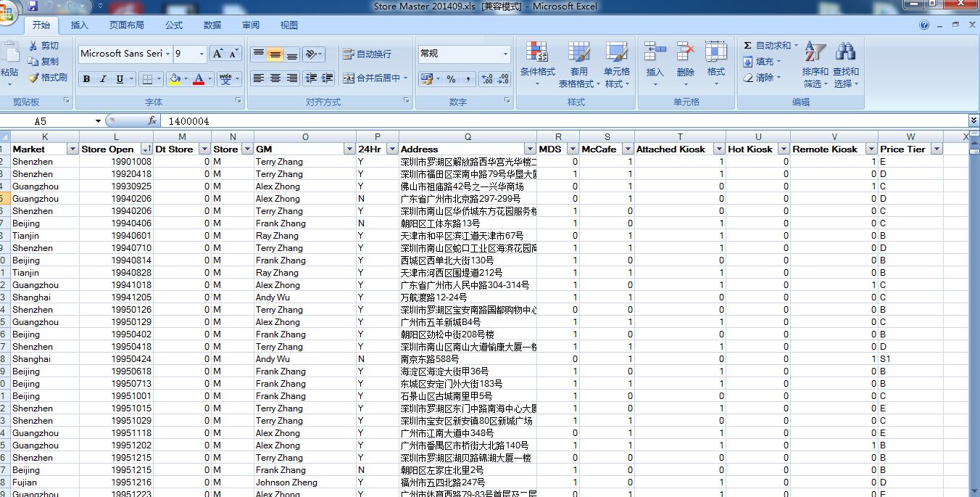This screenshot has height=497, width=980.
Task: Set bottom vertical alignment
Action: [291, 54]
